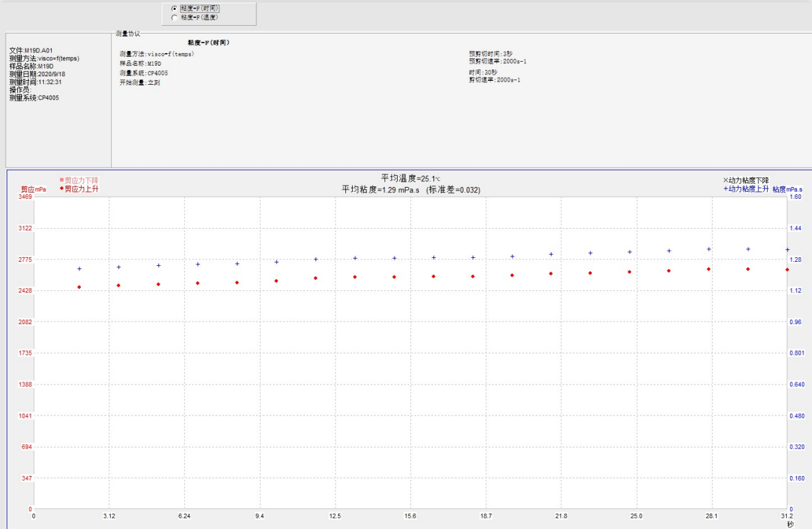The height and width of the screenshot is (529, 812).
Task: Click the 平均粘度=1.29 mPa.s subtitle text
Action: click(410, 190)
